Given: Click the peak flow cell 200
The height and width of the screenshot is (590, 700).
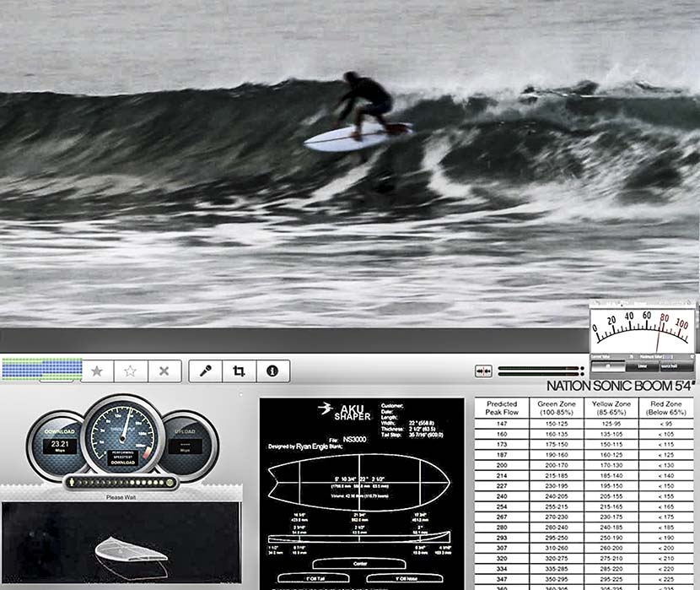Looking at the screenshot, I should point(502,465).
